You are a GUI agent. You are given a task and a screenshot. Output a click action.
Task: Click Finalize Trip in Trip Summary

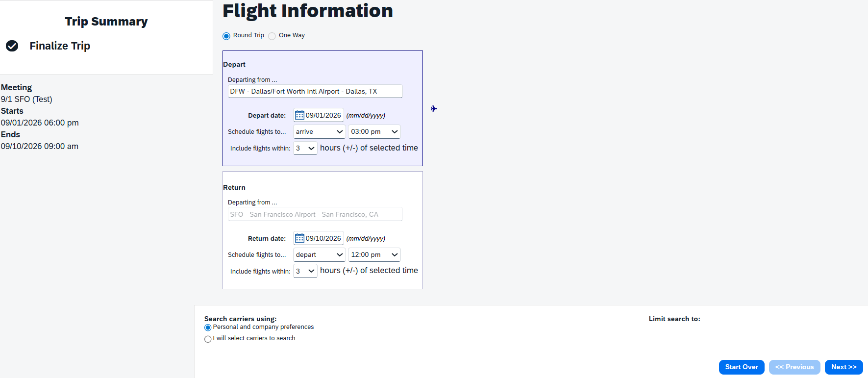point(60,46)
